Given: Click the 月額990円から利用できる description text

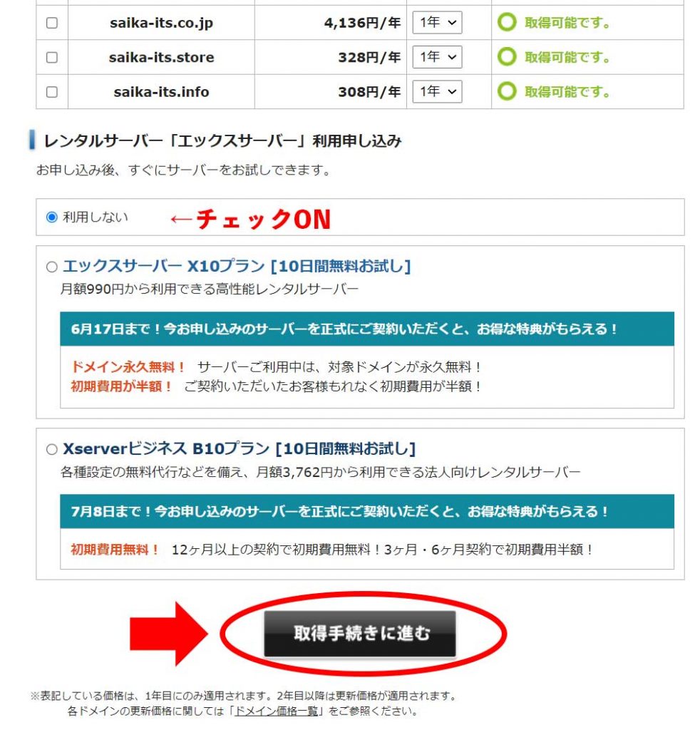Looking at the screenshot, I should click(209, 289).
